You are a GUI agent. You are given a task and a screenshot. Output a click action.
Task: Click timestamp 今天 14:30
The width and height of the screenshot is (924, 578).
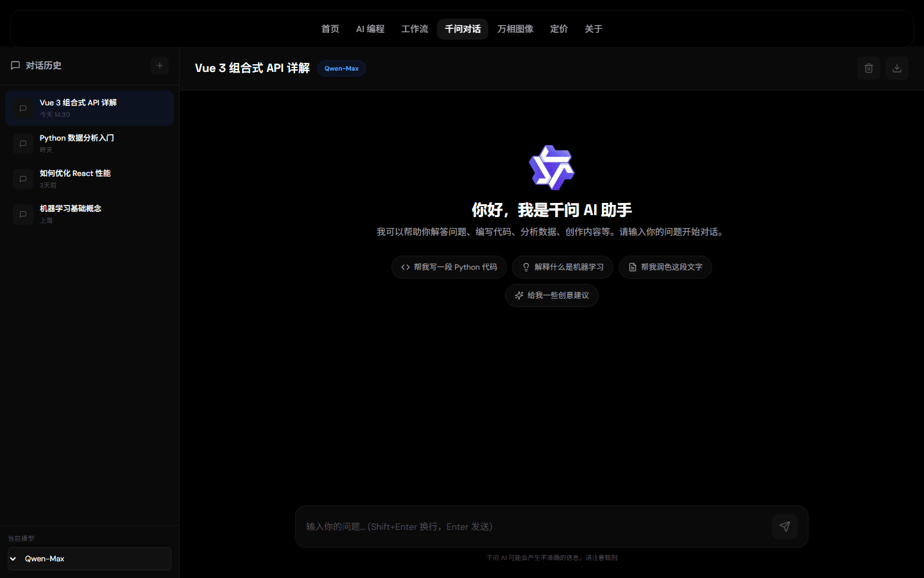55,115
